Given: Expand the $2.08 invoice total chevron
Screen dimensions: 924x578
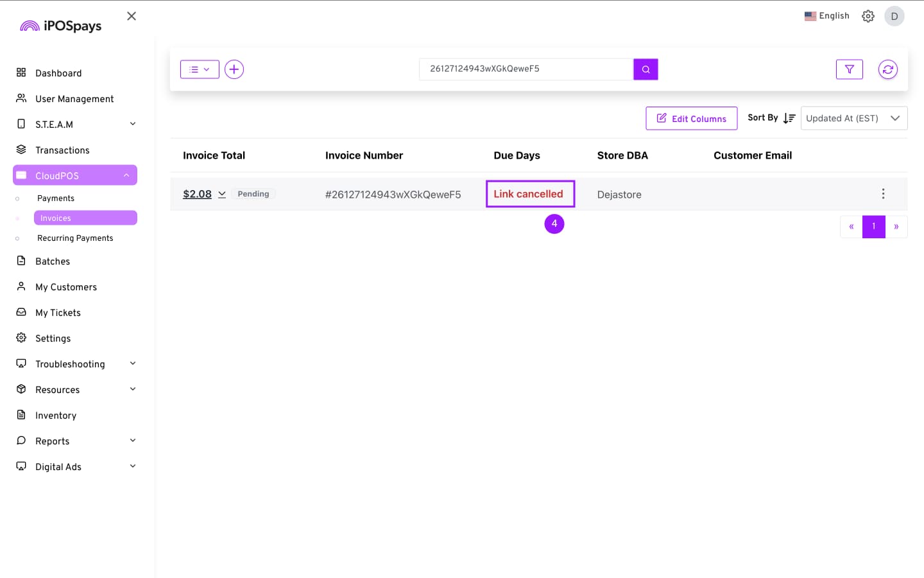Looking at the screenshot, I should tap(222, 194).
